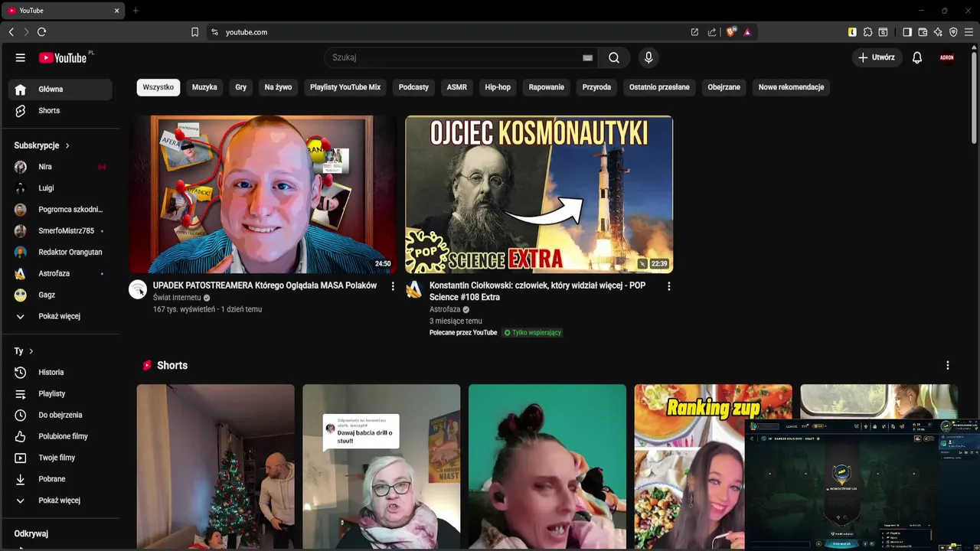Play the Ojciec Kosmonautyki video thumbnail

point(539,194)
